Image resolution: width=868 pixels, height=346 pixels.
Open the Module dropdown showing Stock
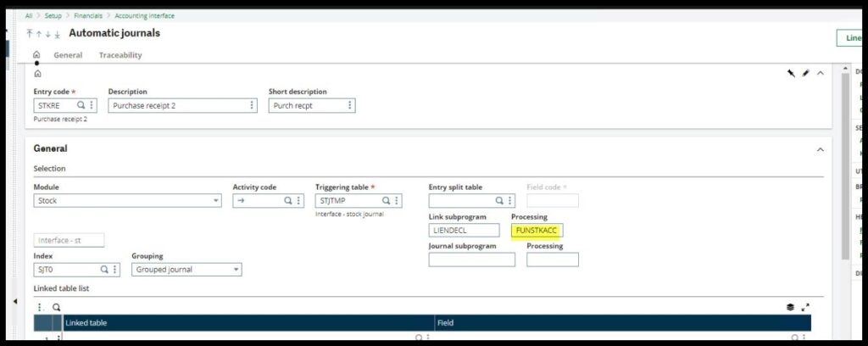pos(127,201)
